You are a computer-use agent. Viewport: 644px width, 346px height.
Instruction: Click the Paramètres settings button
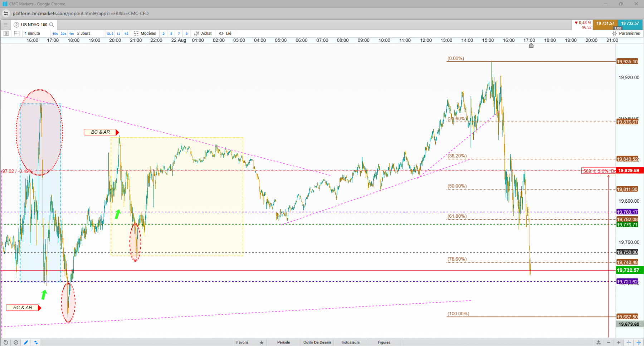[x=626, y=34]
